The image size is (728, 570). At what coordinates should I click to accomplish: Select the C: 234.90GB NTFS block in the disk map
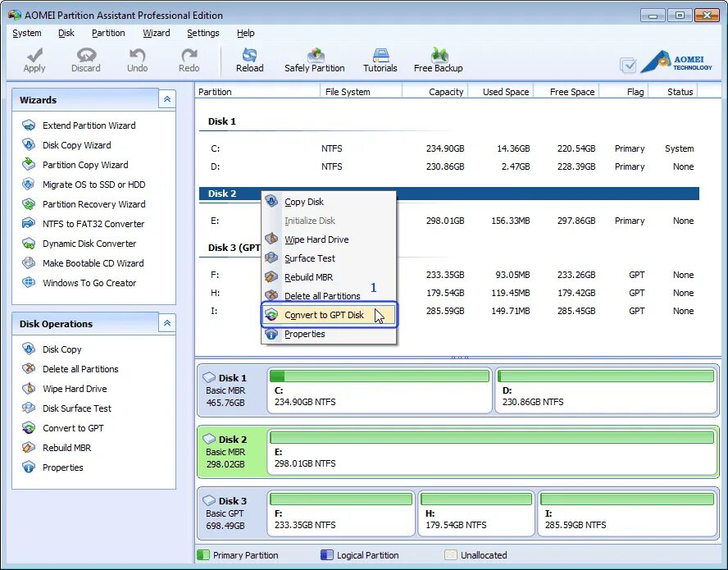click(x=380, y=390)
